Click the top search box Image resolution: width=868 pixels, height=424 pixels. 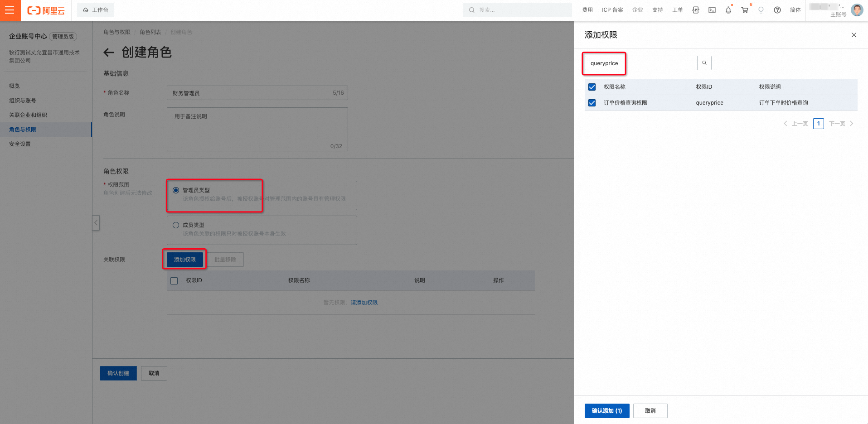(517, 10)
